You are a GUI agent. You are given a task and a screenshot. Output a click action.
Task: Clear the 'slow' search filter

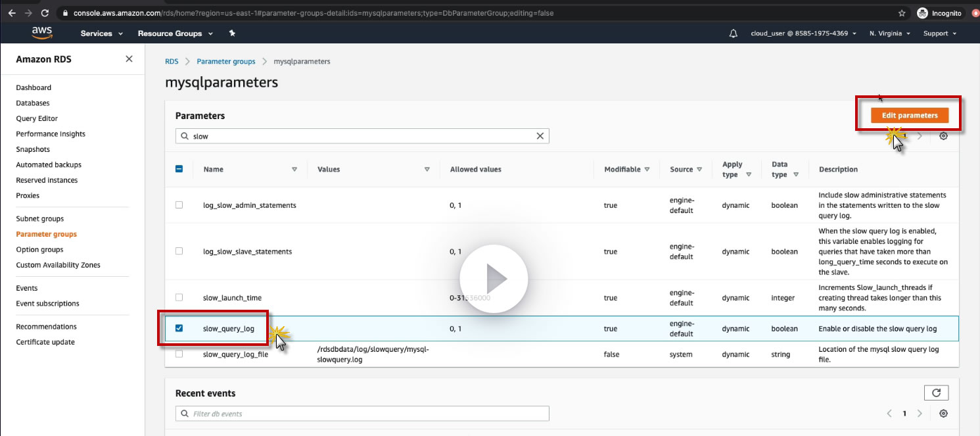coord(540,136)
